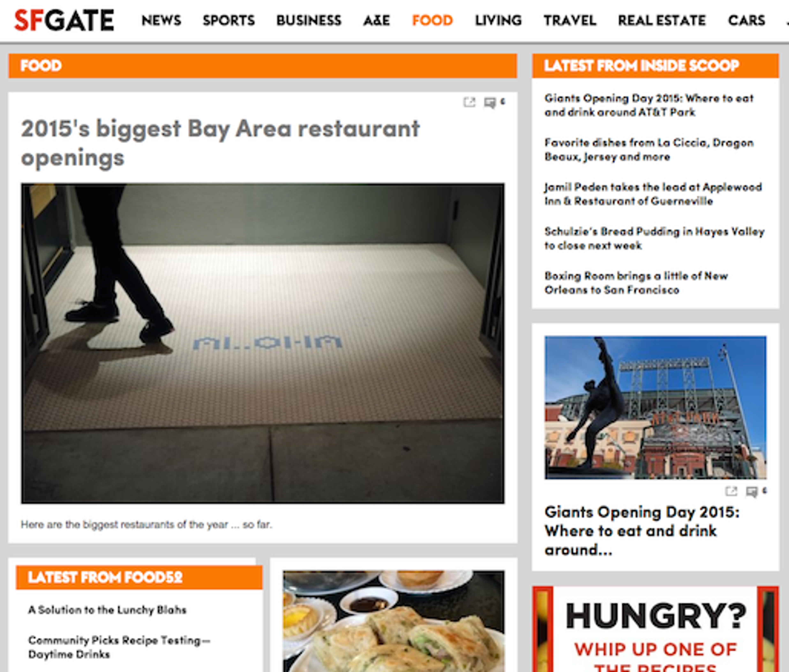This screenshot has width=789, height=672.
Task: Select the A&E navigation item
Action: (x=377, y=21)
